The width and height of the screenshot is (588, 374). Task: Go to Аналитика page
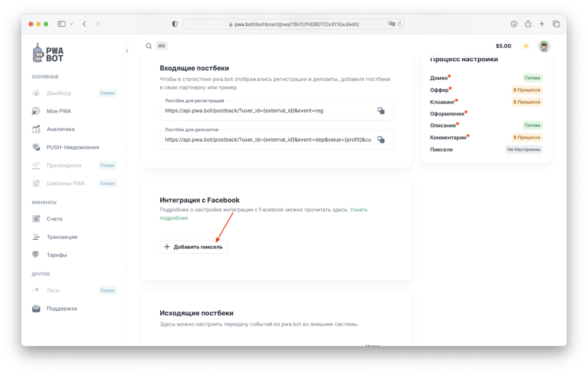[x=60, y=129]
